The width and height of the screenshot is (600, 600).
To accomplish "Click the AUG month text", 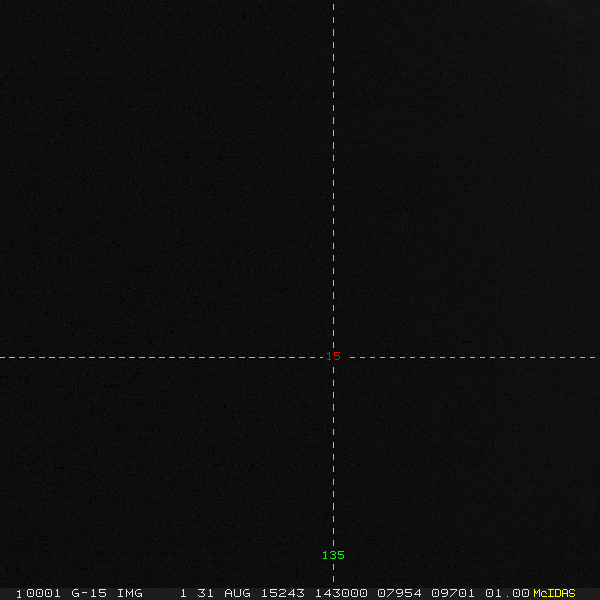I will (237, 593).
